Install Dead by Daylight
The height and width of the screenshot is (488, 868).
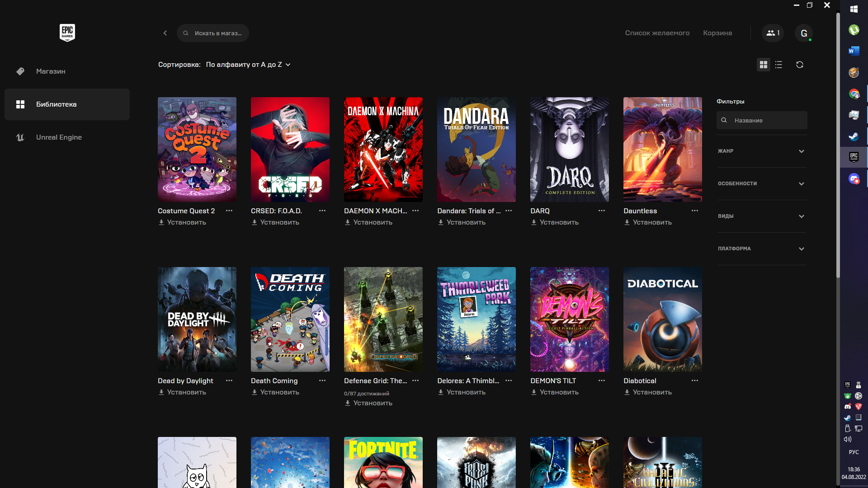pos(182,392)
